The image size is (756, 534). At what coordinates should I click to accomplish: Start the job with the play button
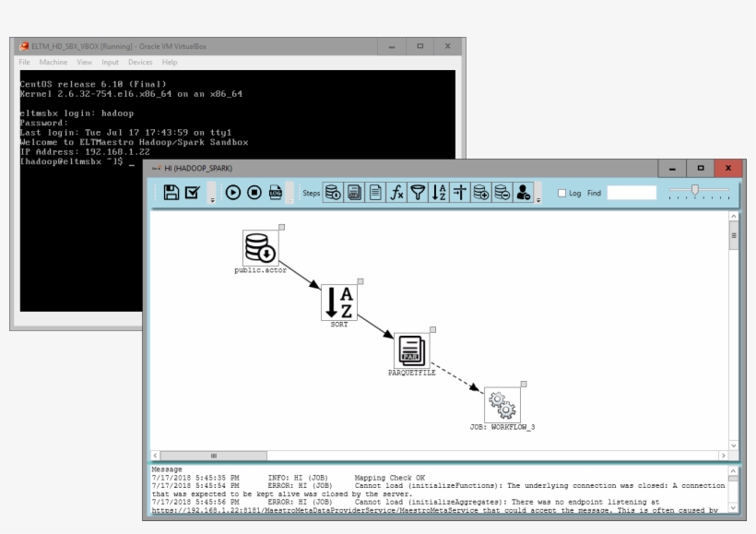tap(233, 193)
